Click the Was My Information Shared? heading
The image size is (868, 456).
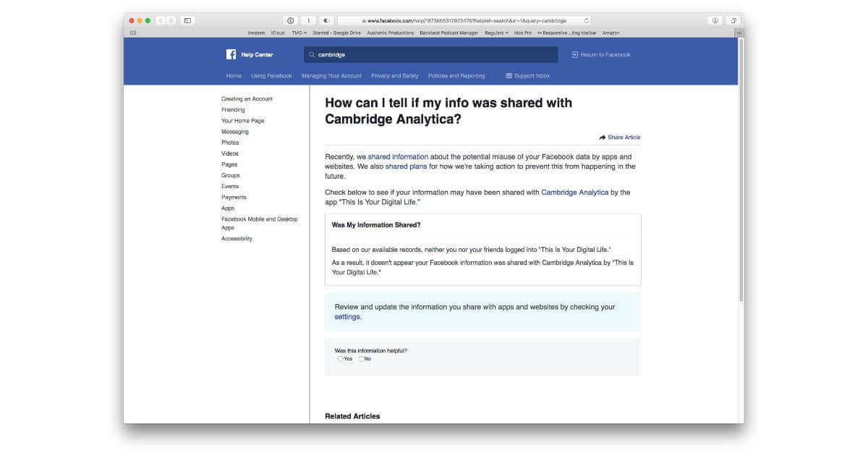point(376,225)
